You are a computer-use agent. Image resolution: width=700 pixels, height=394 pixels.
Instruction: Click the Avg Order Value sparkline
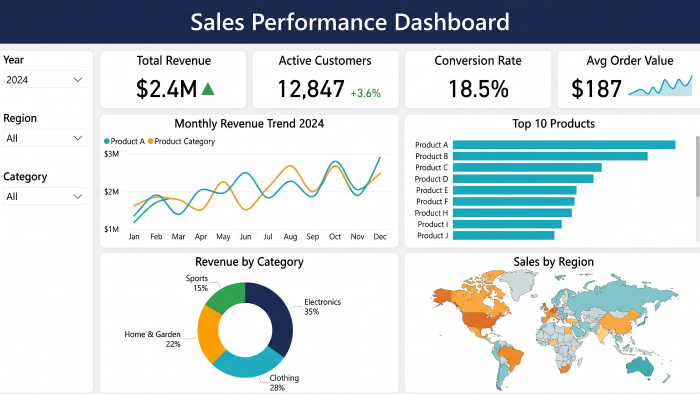click(660, 86)
